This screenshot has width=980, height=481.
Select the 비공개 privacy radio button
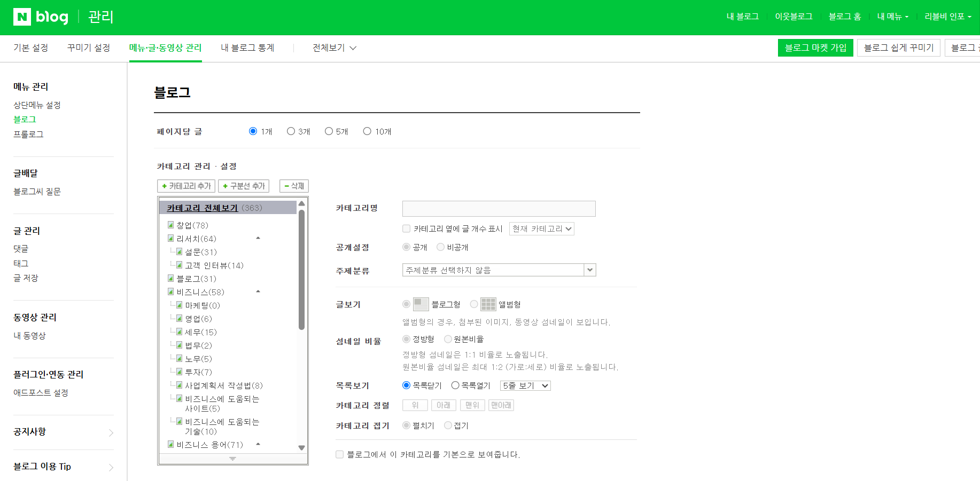tap(440, 247)
